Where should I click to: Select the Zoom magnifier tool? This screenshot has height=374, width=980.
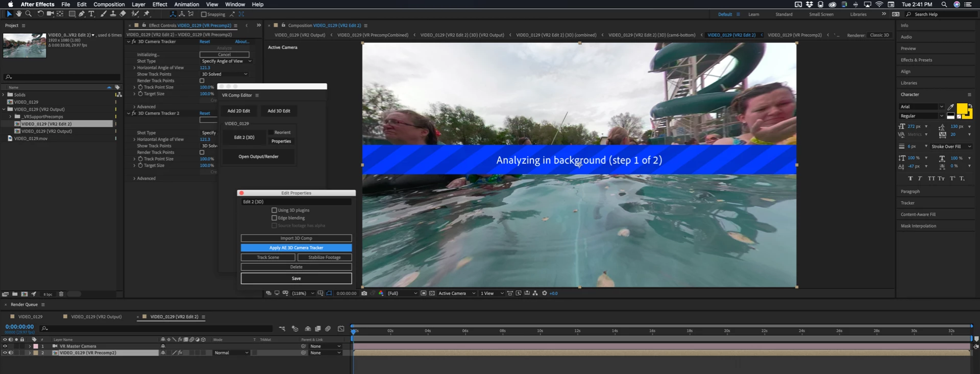click(28, 14)
